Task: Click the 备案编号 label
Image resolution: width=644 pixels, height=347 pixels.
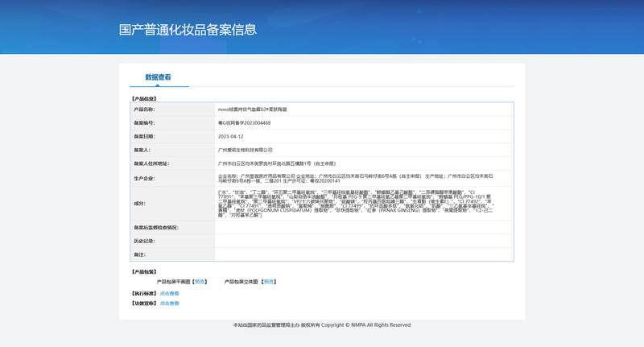Action: (144, 123)
